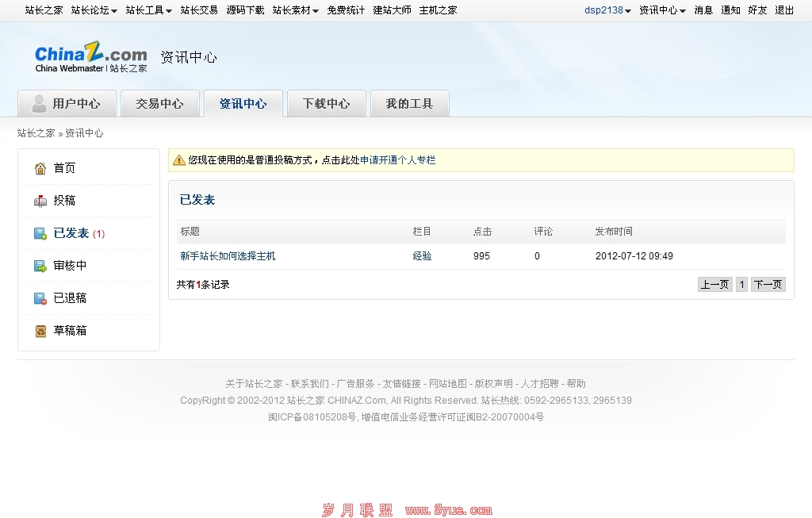
Task: Switch to the 交易中心 tab
Action: pyautogui.click(x=159, y=104)
